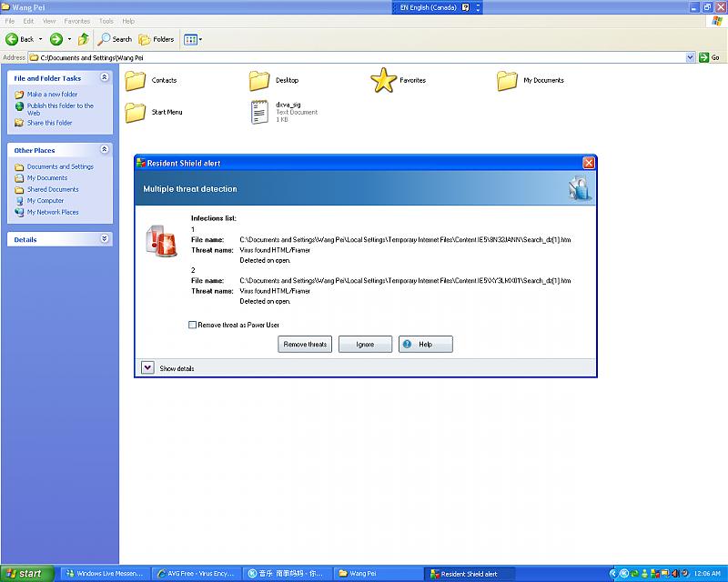Screen dimensions: 728x582
Task: Select the Contacts folder icon
Action: (x=136, y=80)
